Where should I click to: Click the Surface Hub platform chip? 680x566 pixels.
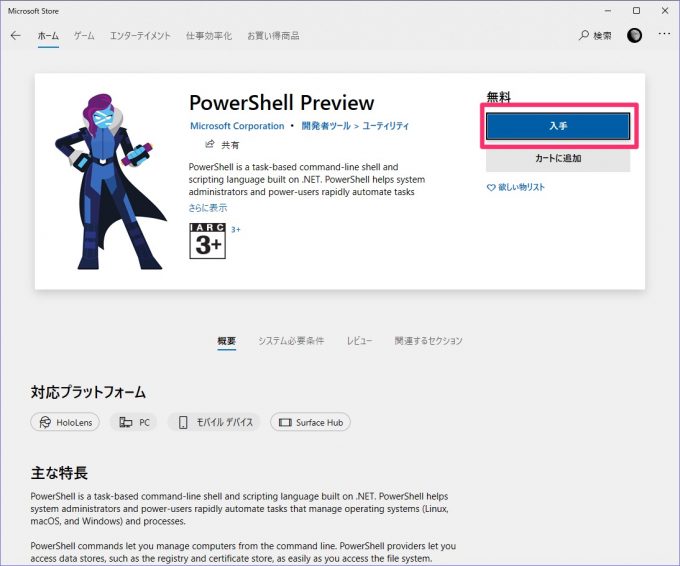[x=310, y=422]
